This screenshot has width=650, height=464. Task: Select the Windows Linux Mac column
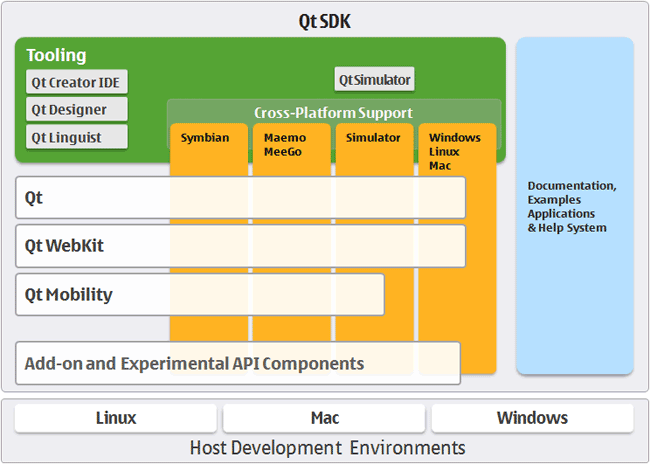point(456,150)
